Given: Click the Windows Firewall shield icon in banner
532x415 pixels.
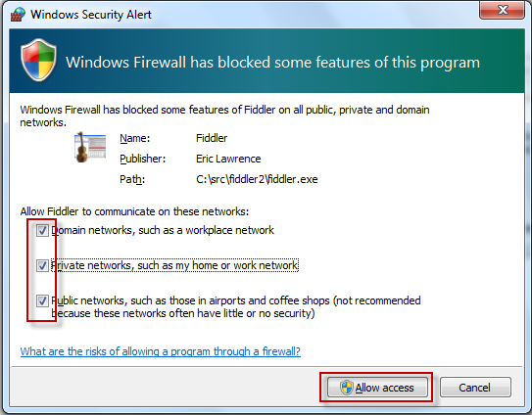Looking at the screenshot, I should tap(38, 61).
